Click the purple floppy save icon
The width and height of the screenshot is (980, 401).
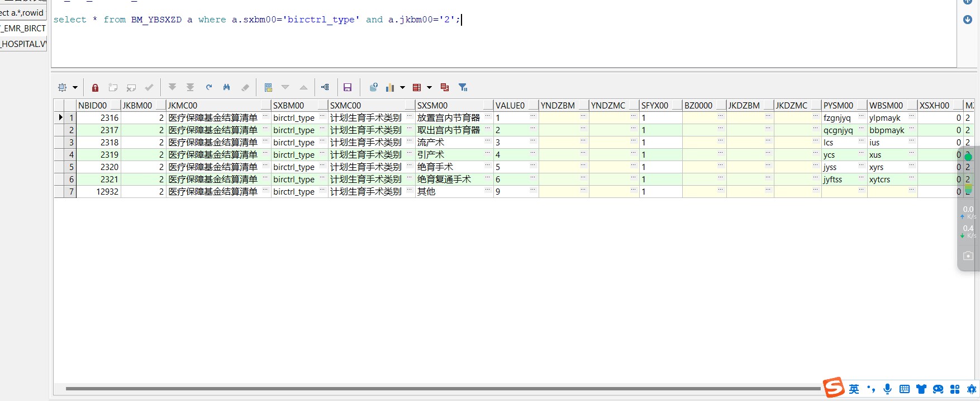pos(348,87)
